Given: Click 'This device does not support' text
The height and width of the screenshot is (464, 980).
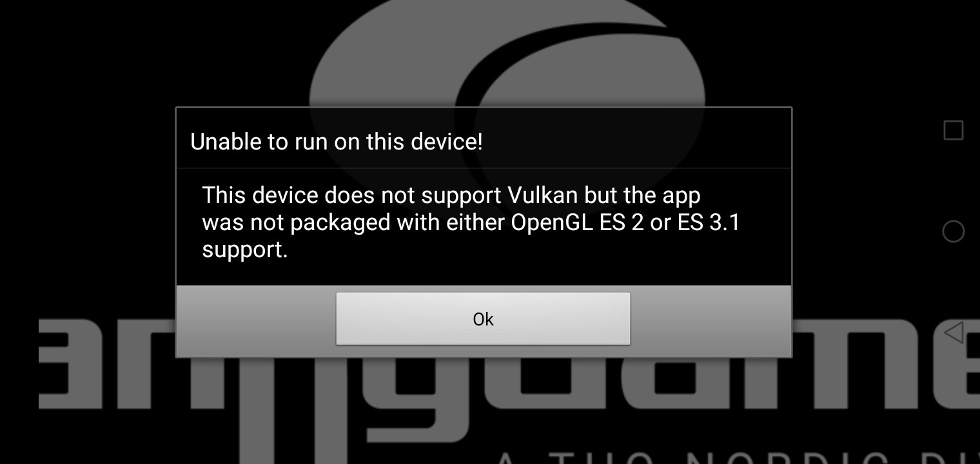Looking at the screenshot, I should click(x=352, y=195).
